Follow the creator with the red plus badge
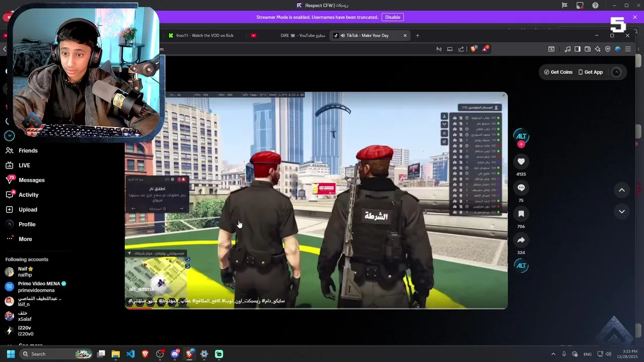 point(521,144)
